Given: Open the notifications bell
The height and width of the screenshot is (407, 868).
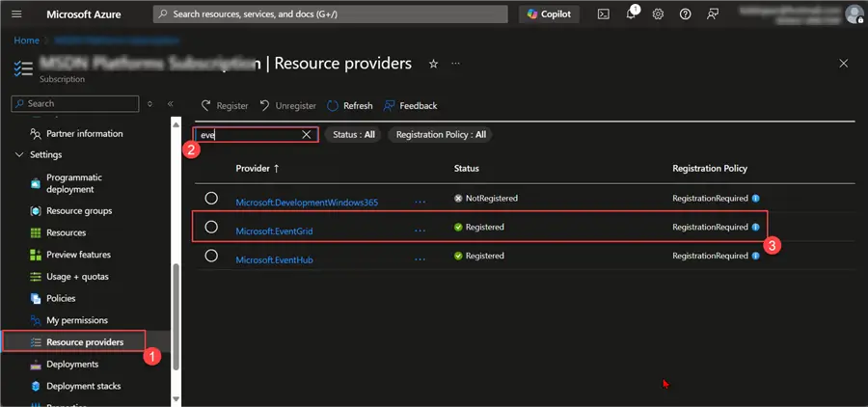Looking at the screenshot, I should 631,14.
